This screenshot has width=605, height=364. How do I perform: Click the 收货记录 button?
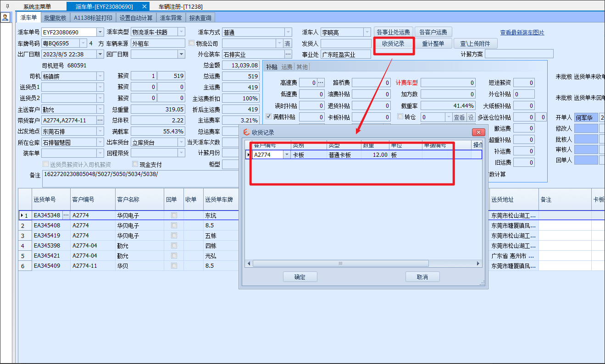pos(393,44)
